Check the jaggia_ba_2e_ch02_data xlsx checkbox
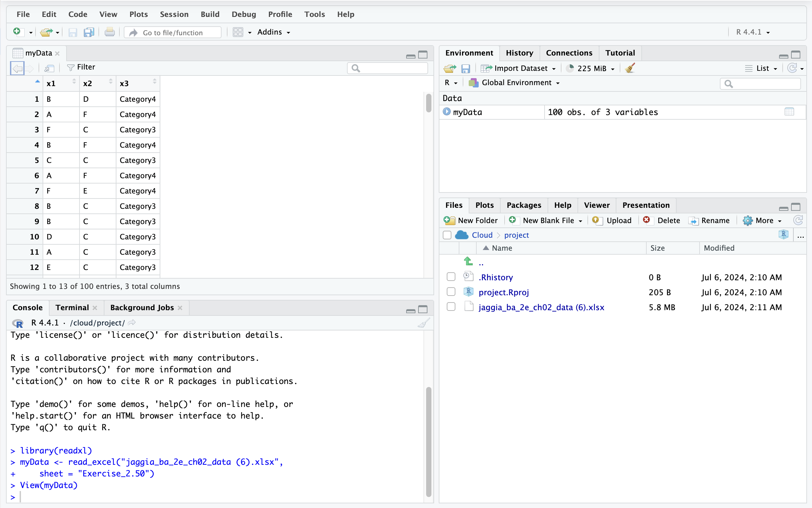Image resolution: width=812 pixels, height=508 pixels. click(x=451, y=307)
